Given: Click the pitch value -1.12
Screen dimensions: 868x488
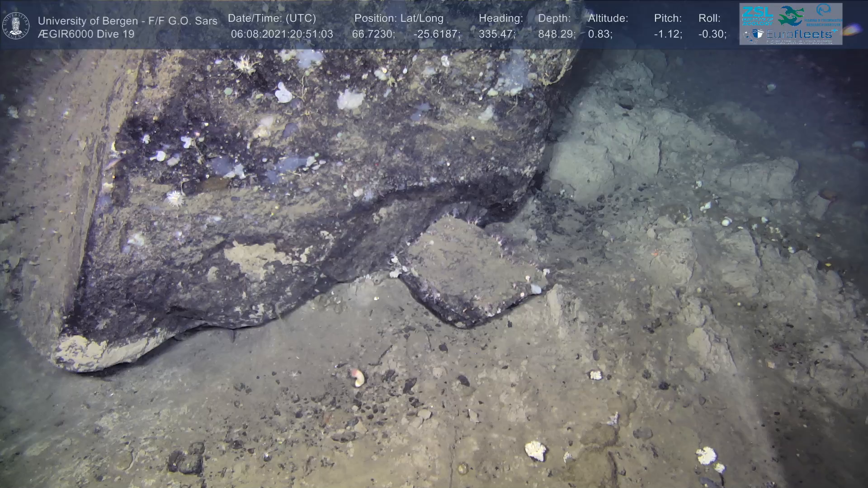Looking at the screenshot, I should coord(668,34).
